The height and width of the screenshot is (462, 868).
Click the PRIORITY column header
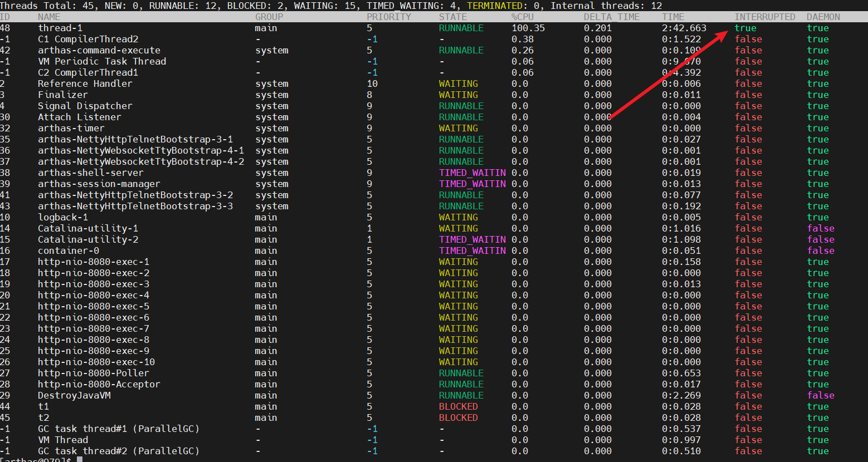(x=388, y=17)
